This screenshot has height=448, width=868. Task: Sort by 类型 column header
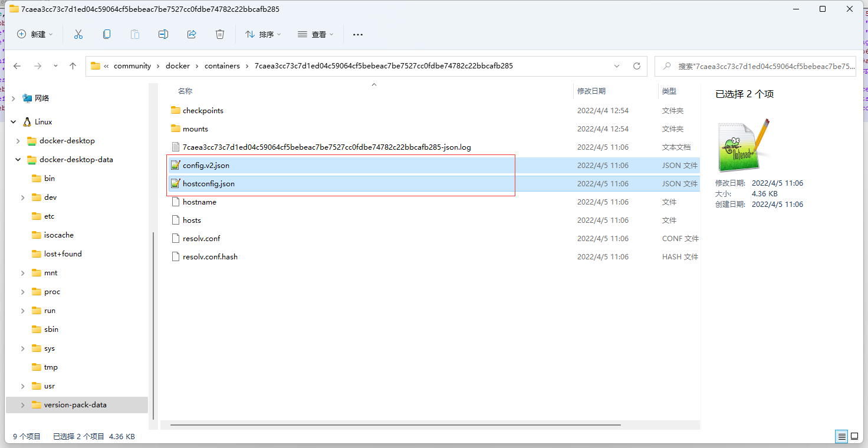[669, 91]
